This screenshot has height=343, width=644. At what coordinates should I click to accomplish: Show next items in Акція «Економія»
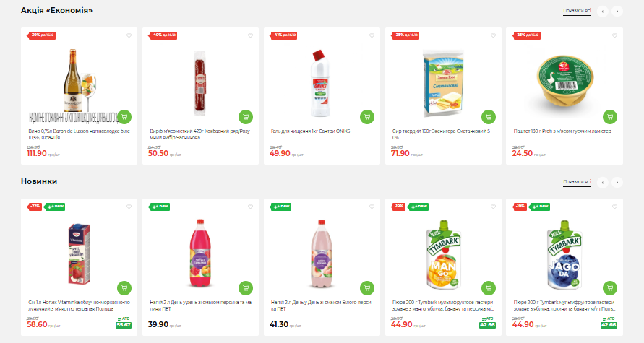[x=617, y=11]
